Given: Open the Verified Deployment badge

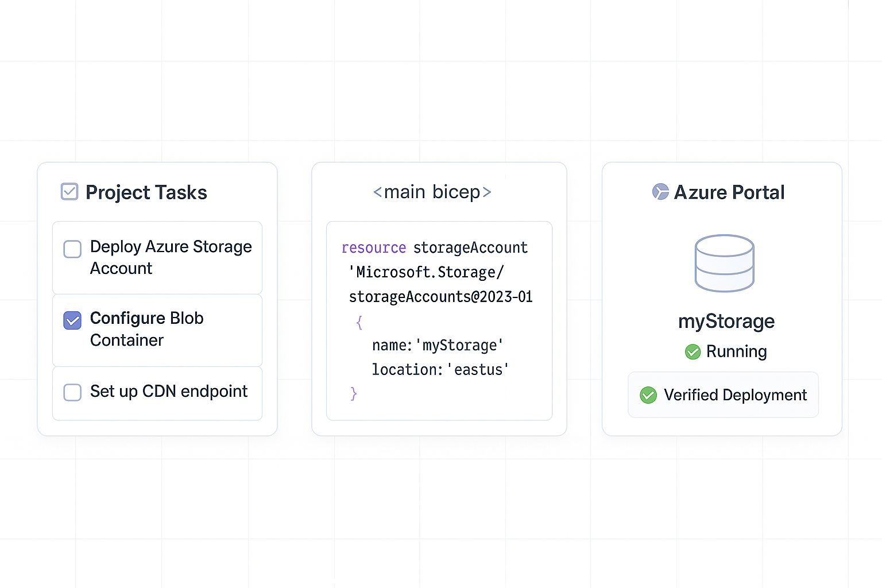Looking at the screenshot, I should click(723, 394).
